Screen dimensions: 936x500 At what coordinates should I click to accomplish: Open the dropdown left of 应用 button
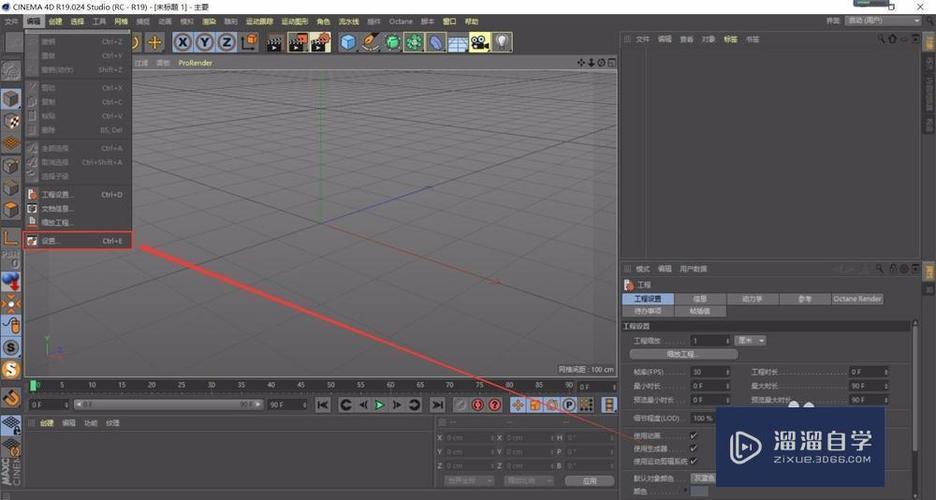pyautogui.click(x=528, y=481)
